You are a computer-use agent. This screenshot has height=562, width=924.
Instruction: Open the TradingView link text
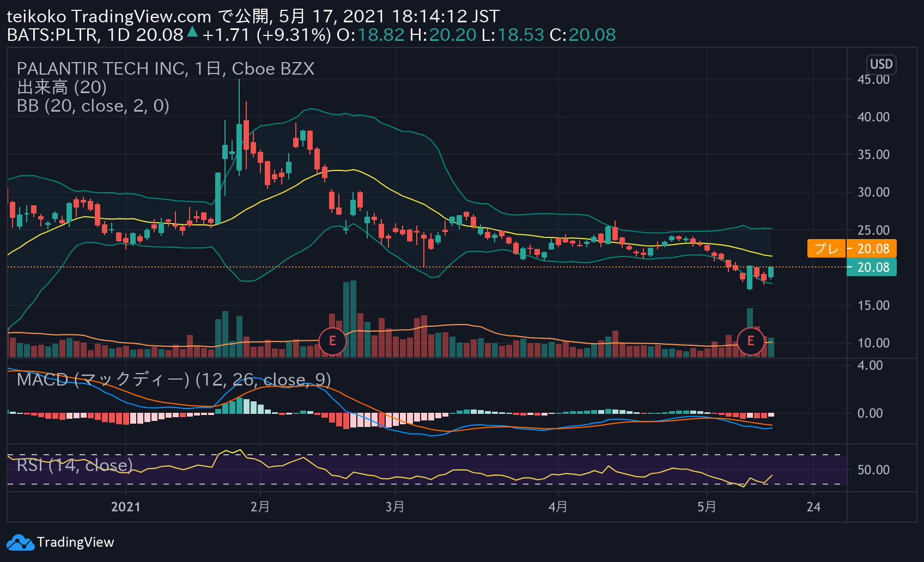[x=75, y=542]
